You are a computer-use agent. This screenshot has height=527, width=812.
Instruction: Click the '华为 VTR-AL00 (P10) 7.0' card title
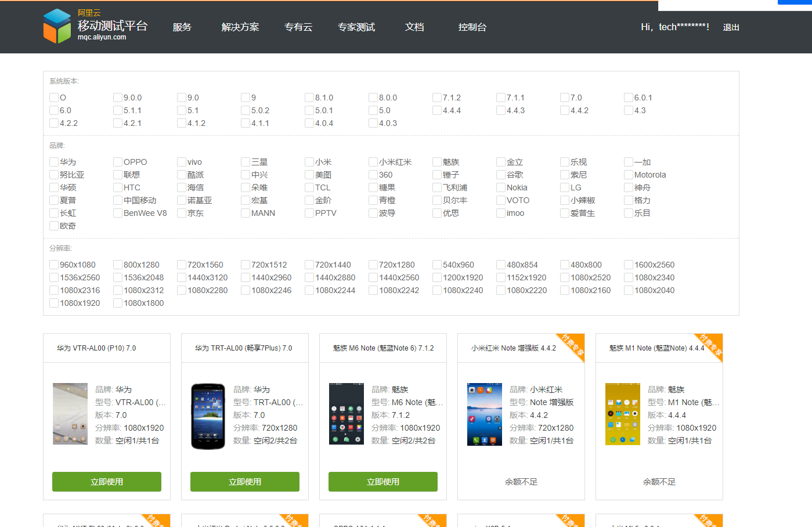(x=96, y=348)
